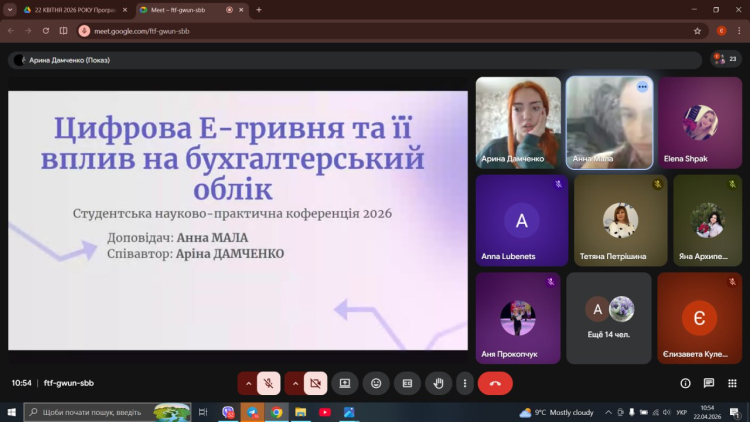The image size is (750, 422).
Task: Unmute the microphone in Meet
Action: click(269, 383)
